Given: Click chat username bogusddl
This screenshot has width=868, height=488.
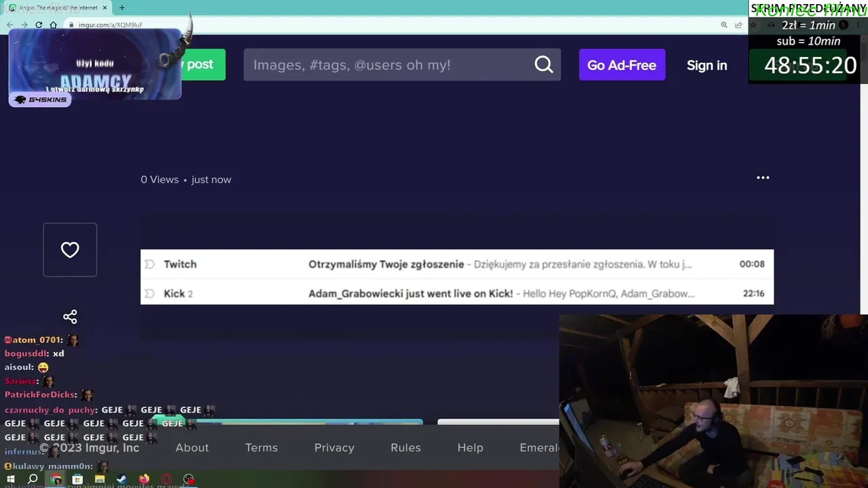Looking at the screenshot, I should [x=26, y=353].
